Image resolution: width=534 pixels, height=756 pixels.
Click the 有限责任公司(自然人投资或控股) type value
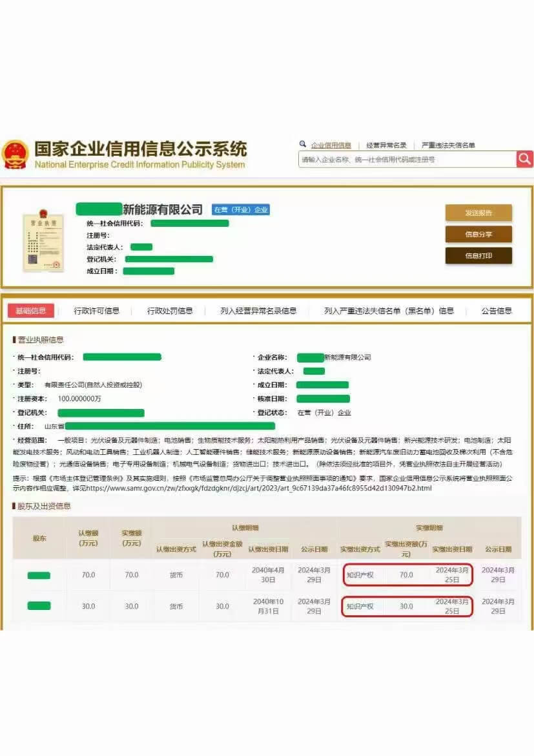coord(93,384)
